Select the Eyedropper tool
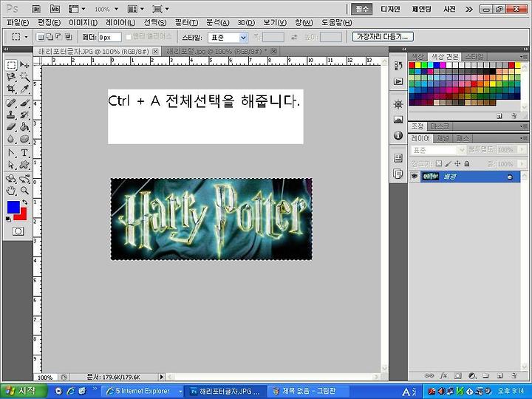Image resolution: width=532 pixels, height=399 pixels. click(x=24, y=89)
